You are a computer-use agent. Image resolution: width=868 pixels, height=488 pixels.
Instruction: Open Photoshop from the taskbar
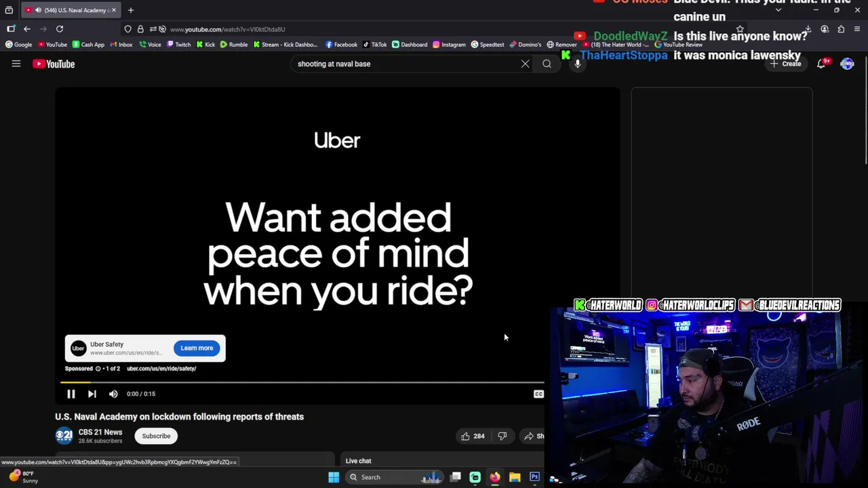tap(534, 477)
